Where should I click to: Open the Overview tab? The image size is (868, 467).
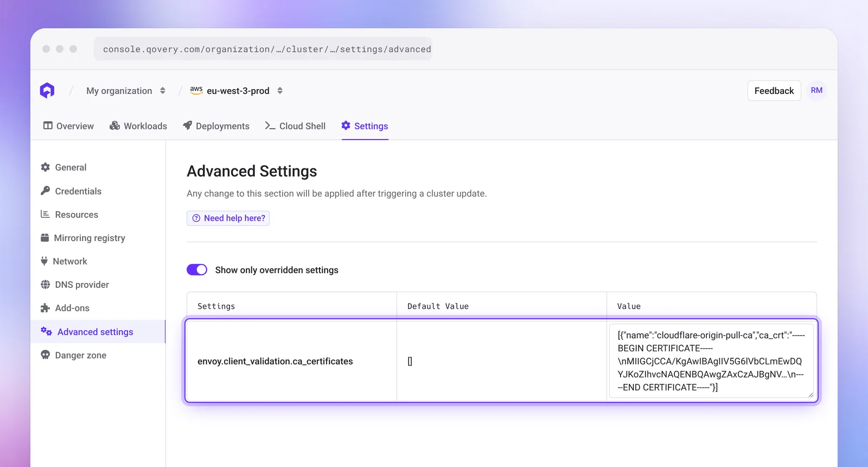click(x=68, y=126)
